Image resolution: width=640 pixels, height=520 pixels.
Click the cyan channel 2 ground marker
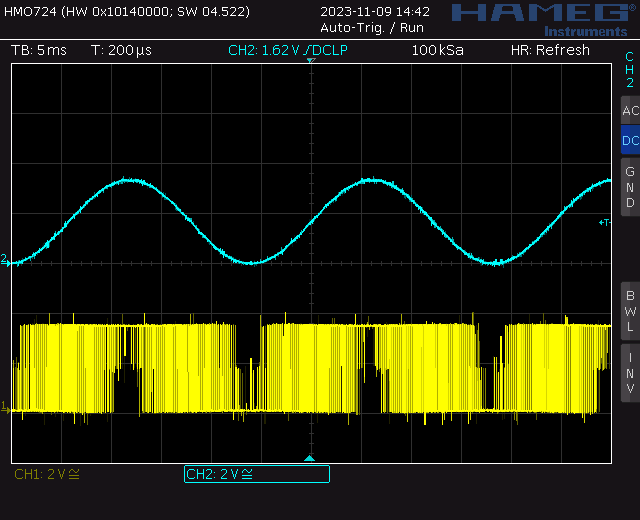tap(5, 260)
